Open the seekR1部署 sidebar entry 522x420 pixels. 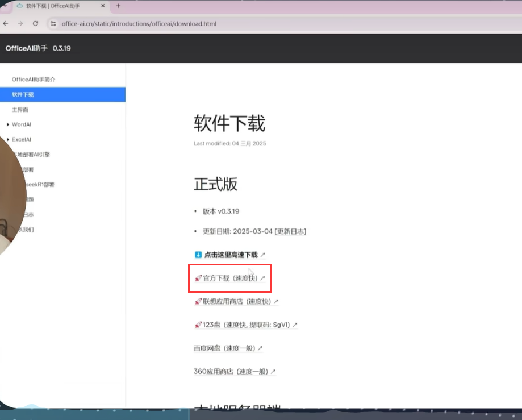[x=40, y=185]
